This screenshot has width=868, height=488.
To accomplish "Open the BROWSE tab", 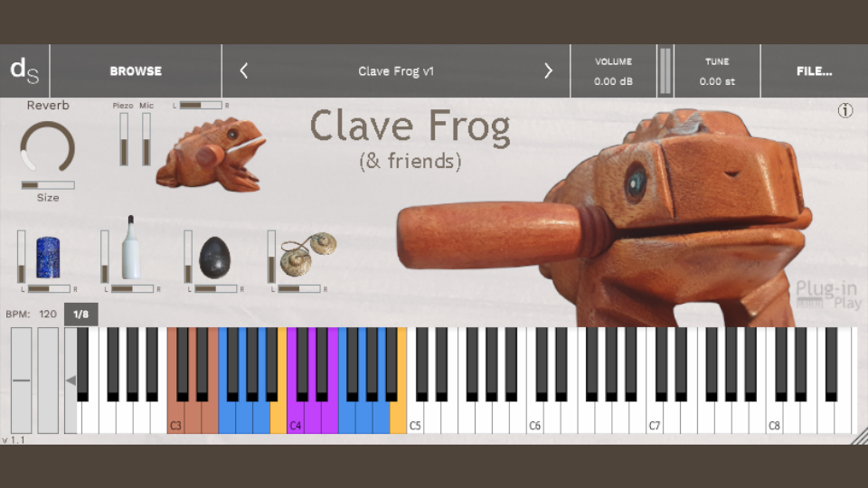I will point(136,70).
